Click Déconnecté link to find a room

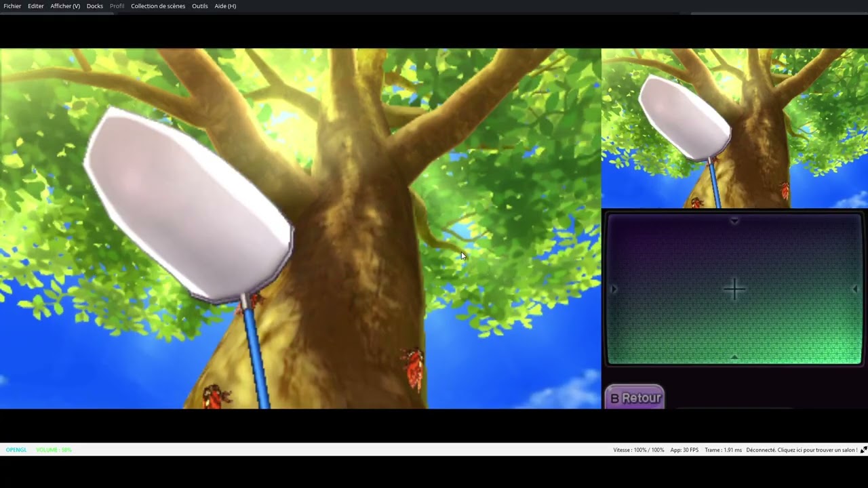tap(802, 450)
